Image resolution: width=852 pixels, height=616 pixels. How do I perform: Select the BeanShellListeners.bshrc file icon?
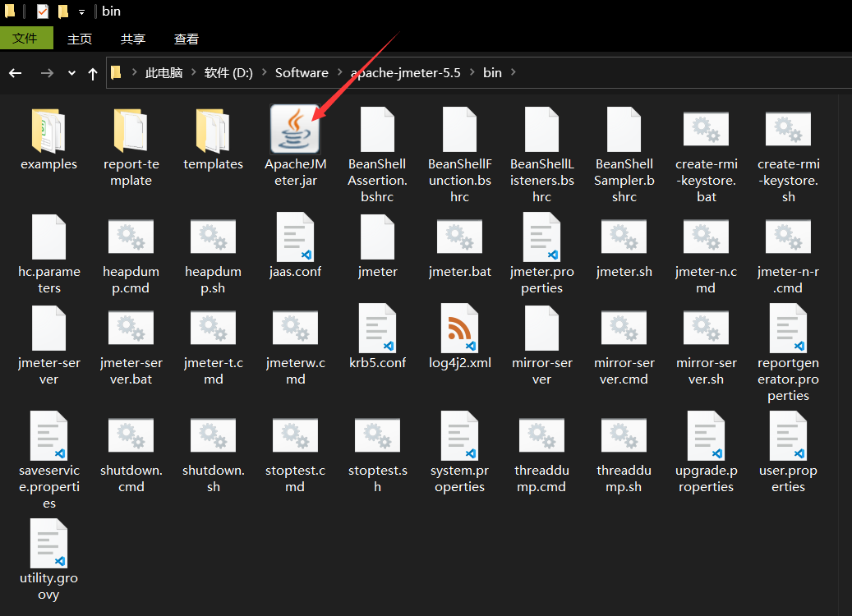click(541, 129)
